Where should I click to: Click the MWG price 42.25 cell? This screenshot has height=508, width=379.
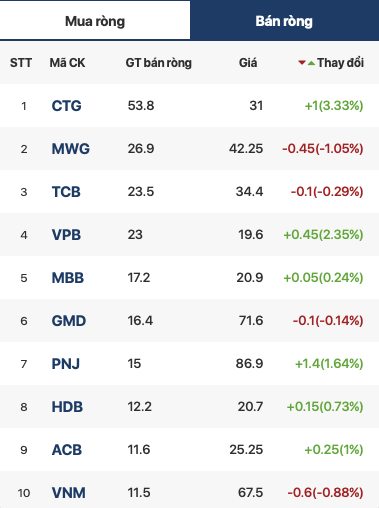[x=246, y=149]
